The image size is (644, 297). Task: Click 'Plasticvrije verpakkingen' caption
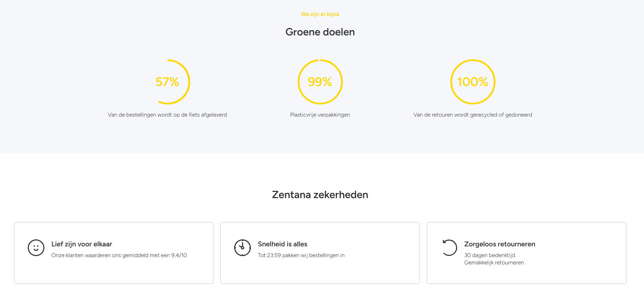tap(320, 115)
